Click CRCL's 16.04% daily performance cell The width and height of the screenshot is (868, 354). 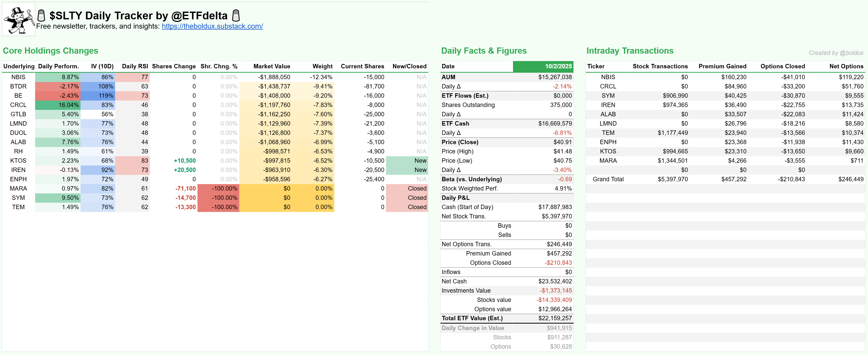[x=58, y=105]
